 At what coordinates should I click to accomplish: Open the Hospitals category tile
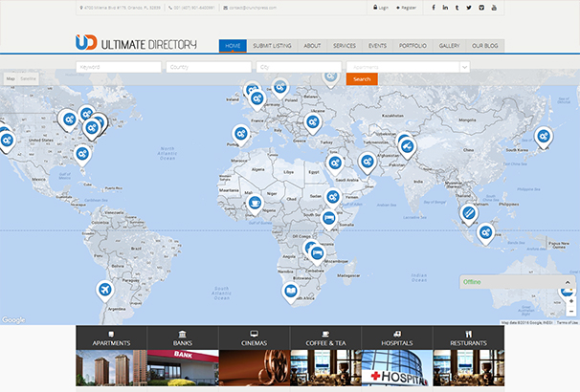[397, 357]
